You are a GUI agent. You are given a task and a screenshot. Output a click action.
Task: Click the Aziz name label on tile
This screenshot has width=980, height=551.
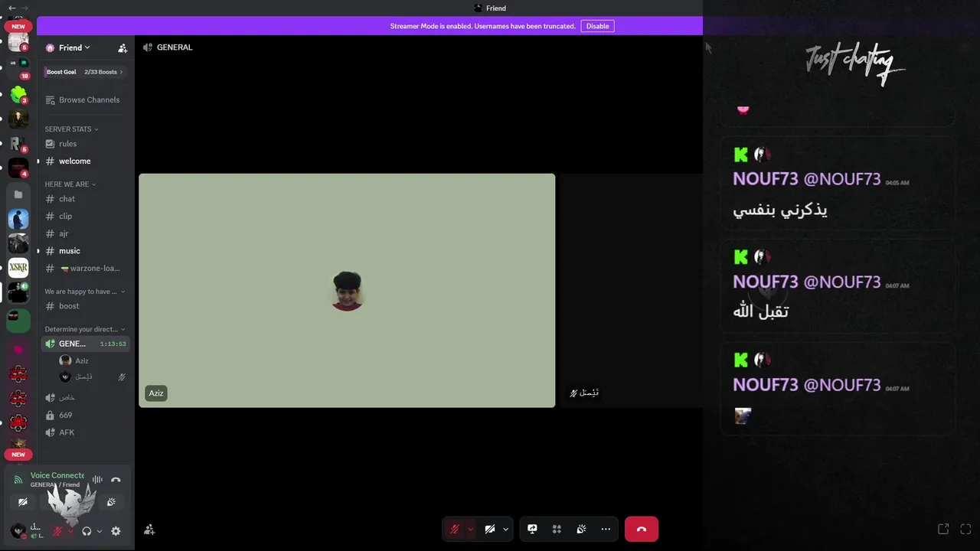point(156,393)
